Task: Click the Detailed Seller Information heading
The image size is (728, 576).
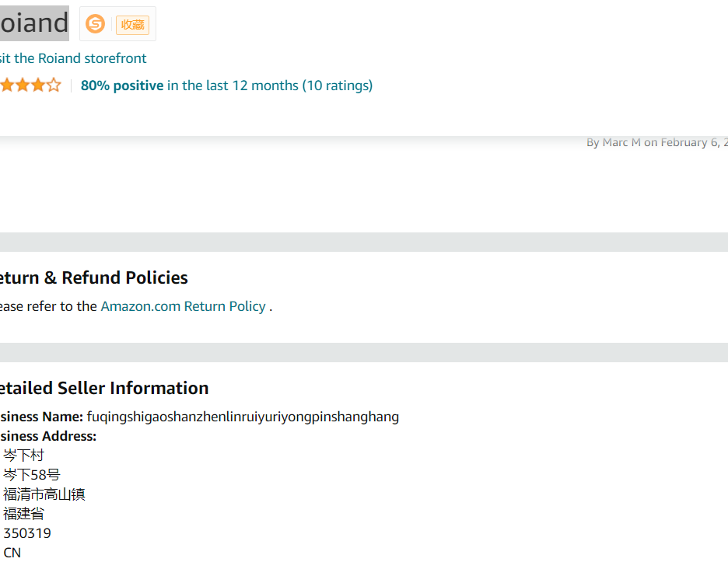Action: tap(103, 388)
